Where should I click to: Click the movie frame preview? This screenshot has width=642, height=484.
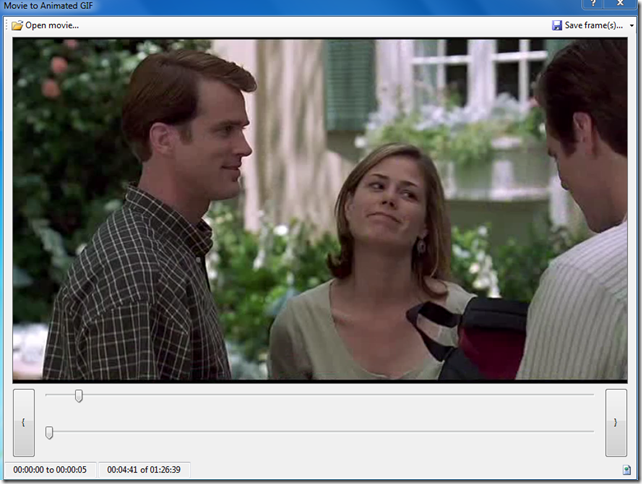pyautogui.click(x=320, y=209)
